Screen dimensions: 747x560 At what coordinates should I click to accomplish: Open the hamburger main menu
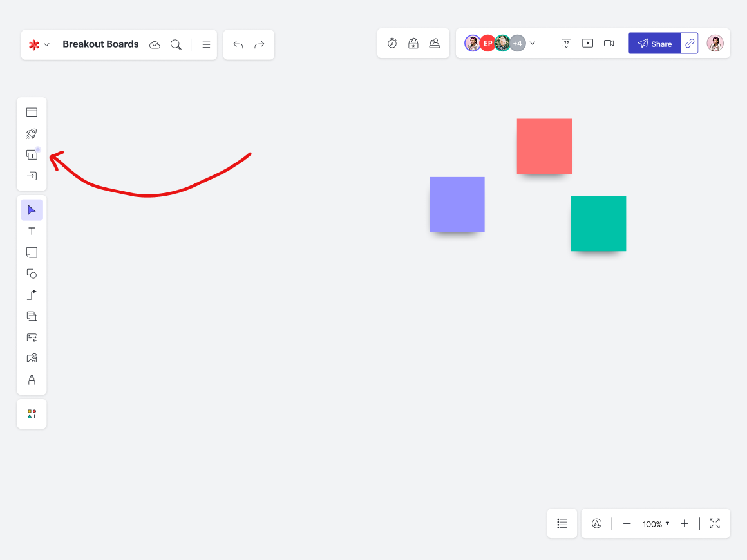(206, 44)
